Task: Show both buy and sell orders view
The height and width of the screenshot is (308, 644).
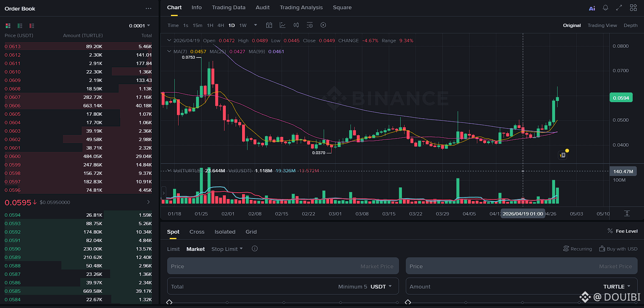Action: (8, 26)
